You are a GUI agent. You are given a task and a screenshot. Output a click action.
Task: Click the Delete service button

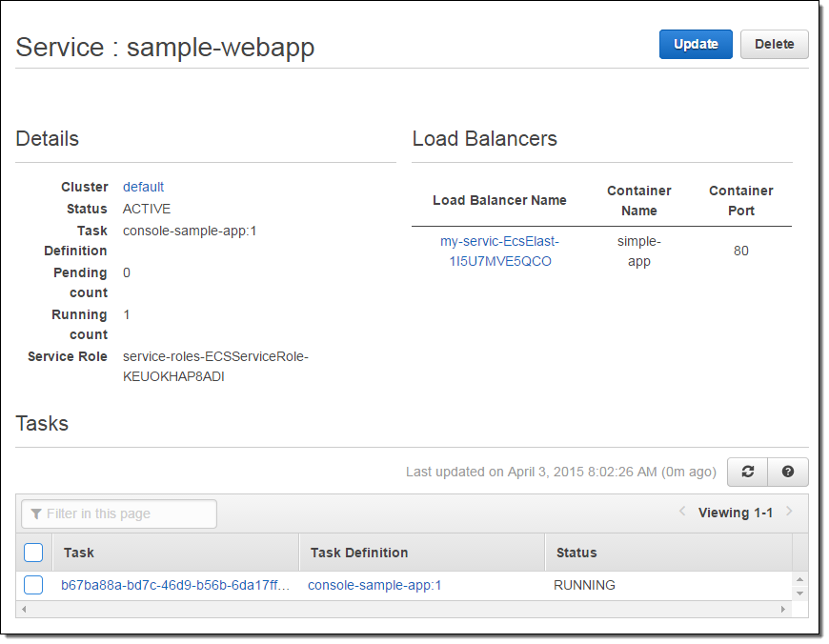[x=774, y=45]
